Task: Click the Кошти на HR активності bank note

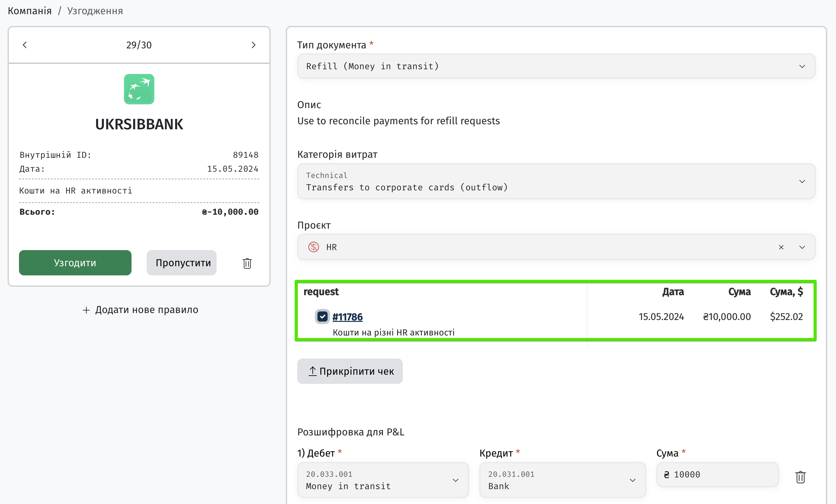Action: (76, 191)
